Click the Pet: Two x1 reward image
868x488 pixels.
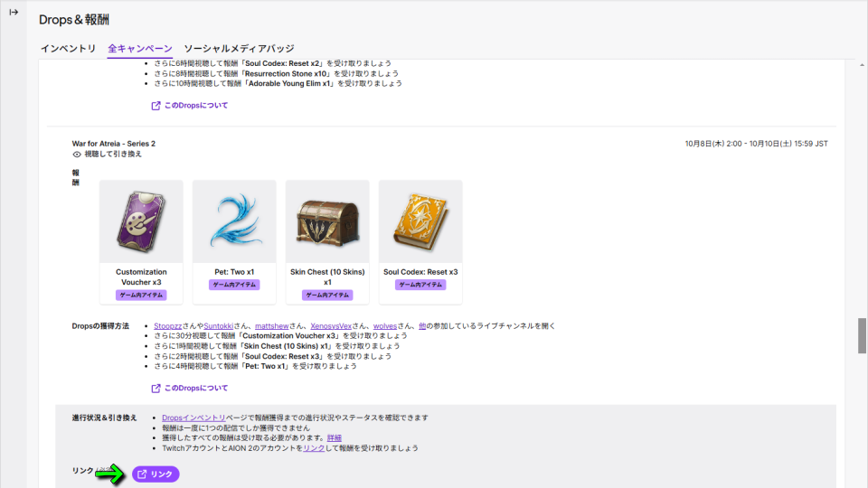pyautogui.click(x=234, y=221)
